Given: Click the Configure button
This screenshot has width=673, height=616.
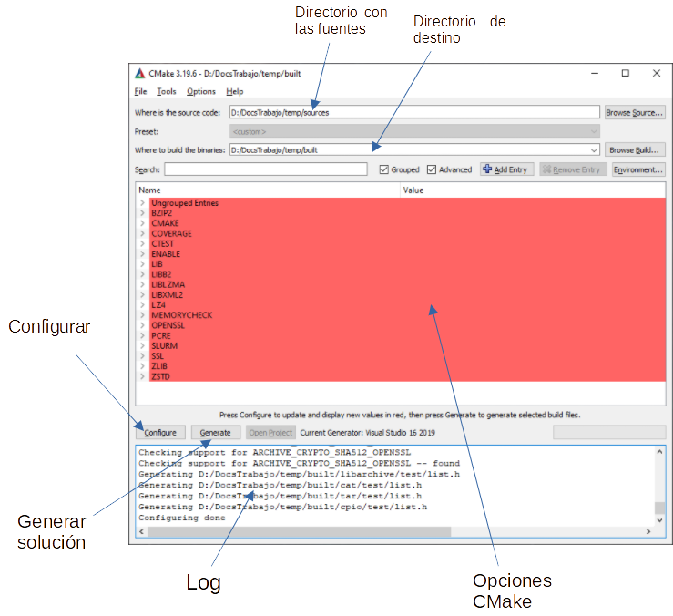Looking at the screenshot, I should 160,433.
